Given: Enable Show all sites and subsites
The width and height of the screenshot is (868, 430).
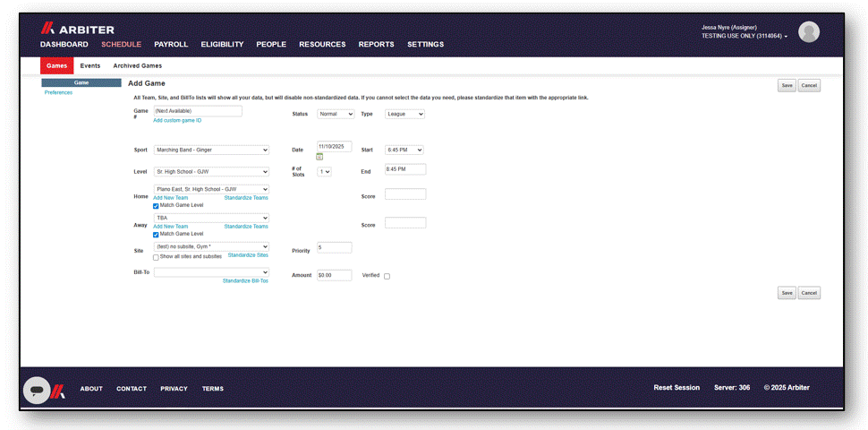Looking at the screenshot, I should [x=156, y=257].
